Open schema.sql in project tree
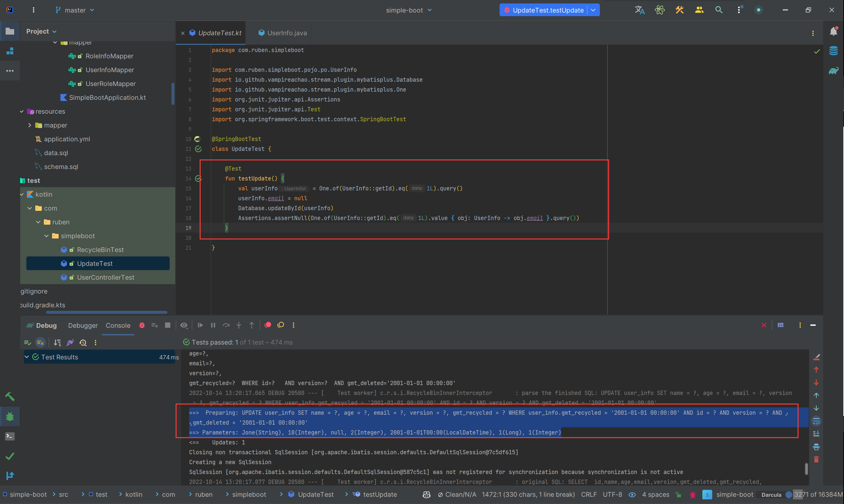 pos(61,167)
